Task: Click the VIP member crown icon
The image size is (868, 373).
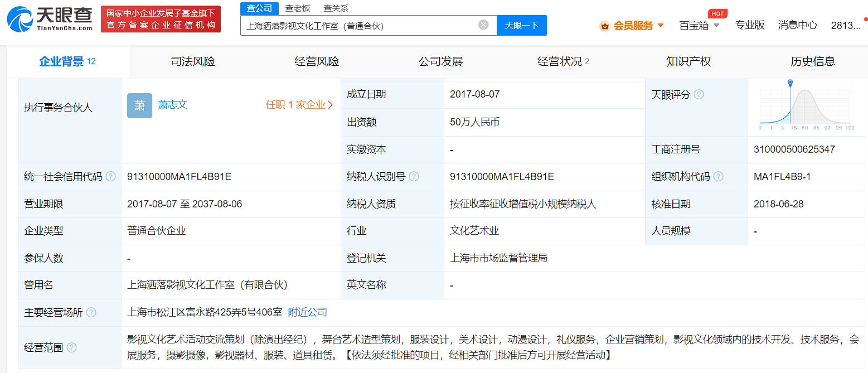Action: click(x=604, y=26)
